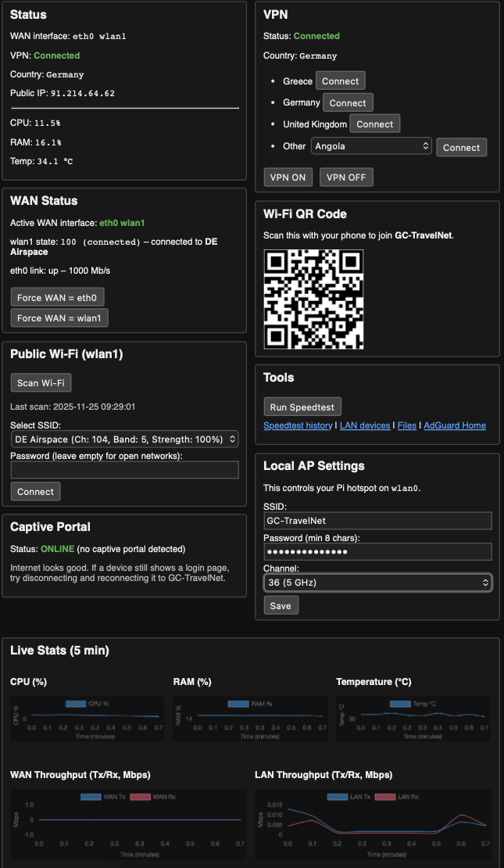Run Speedtest from the Tools panel
The image size is (504, 868).
(x=302, y=407)
